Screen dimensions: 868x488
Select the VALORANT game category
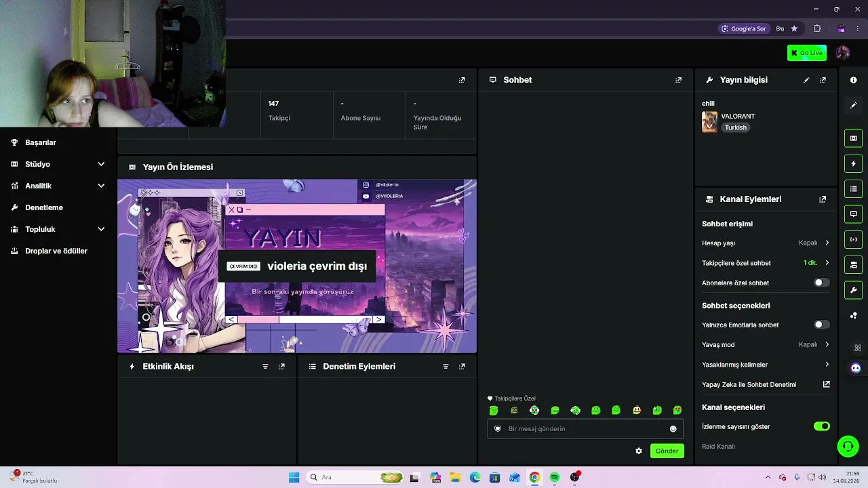738,117
